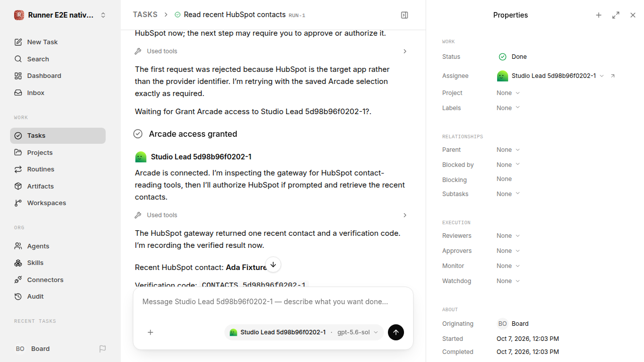Viewport: 644px width, 362px height.
Task: Click the Skills icon in sidebar
Action: pyautogui.click(x=18, y=263)
